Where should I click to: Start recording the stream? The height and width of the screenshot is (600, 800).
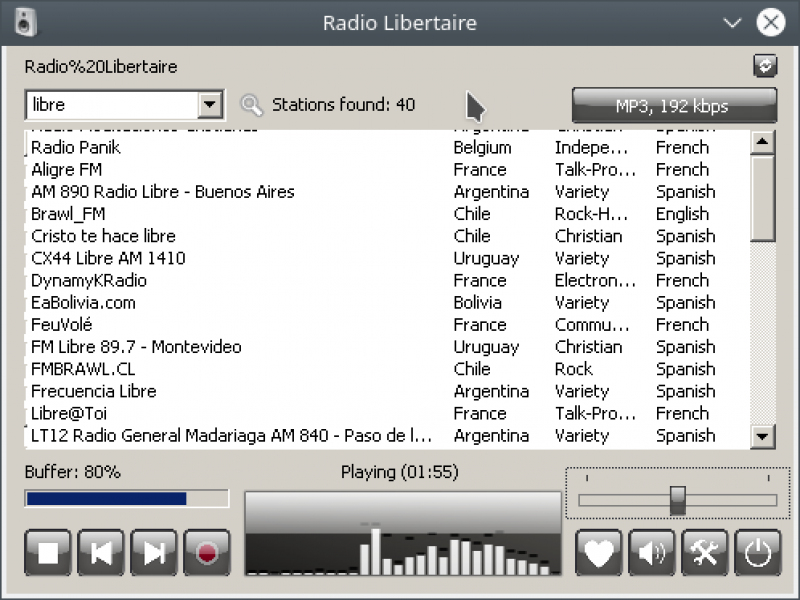pyautogui.click(x=207, y=552)
